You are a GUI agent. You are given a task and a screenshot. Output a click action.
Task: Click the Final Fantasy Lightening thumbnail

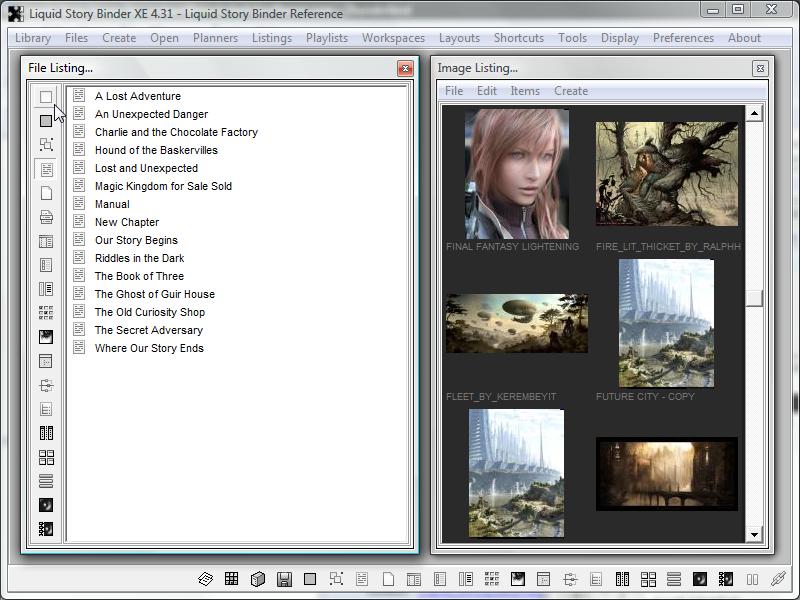pos(516,173)
